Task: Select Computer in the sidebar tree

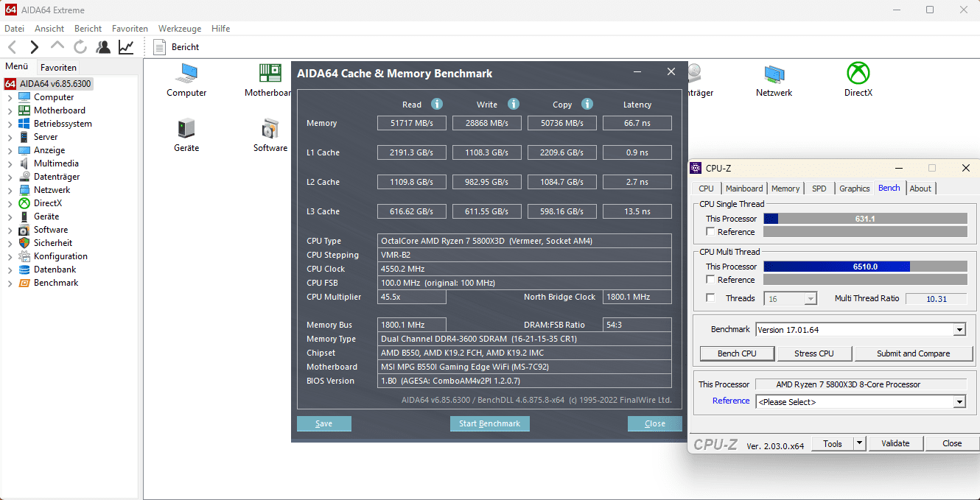Action: (x=54, y=97)
